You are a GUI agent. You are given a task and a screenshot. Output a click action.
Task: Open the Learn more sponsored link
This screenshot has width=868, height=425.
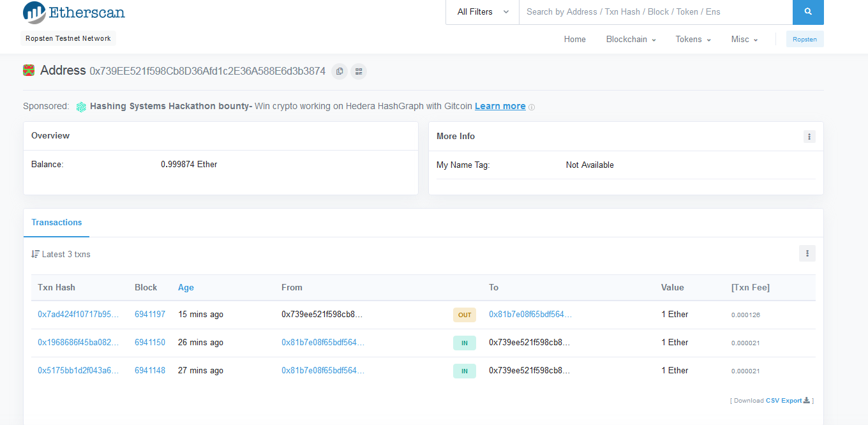click(x=500, y=106)
